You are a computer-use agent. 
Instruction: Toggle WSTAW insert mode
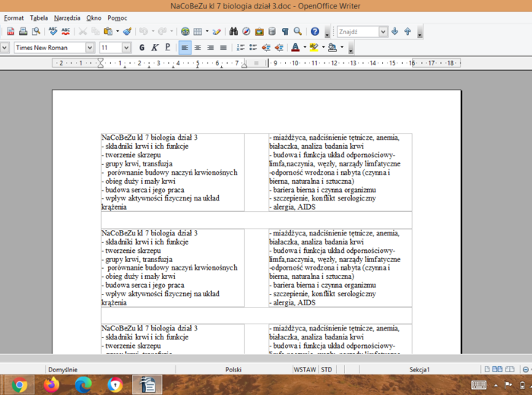coord(305,370)
